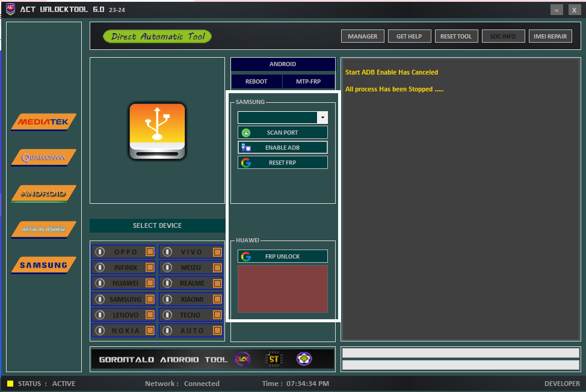The image size is (586, 392).
Task: Open the Qualcomm section in sidebar
Action: 44,158
